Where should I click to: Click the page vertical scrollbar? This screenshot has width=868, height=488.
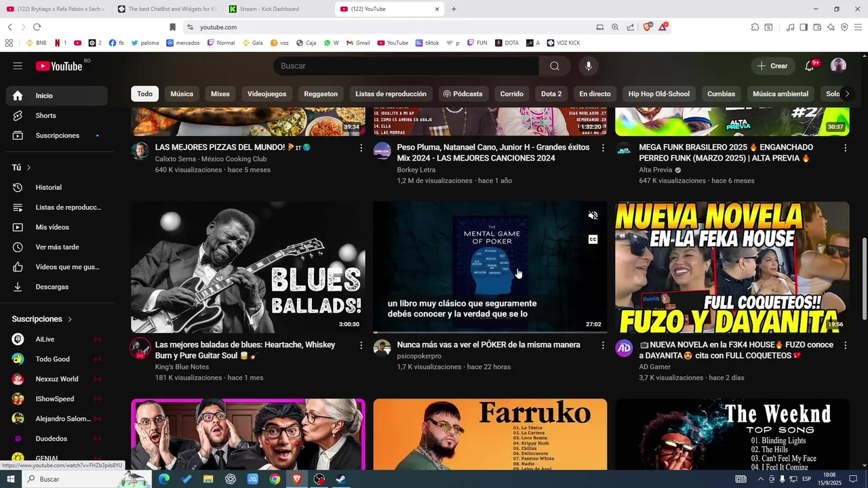(x=864, y=278)
